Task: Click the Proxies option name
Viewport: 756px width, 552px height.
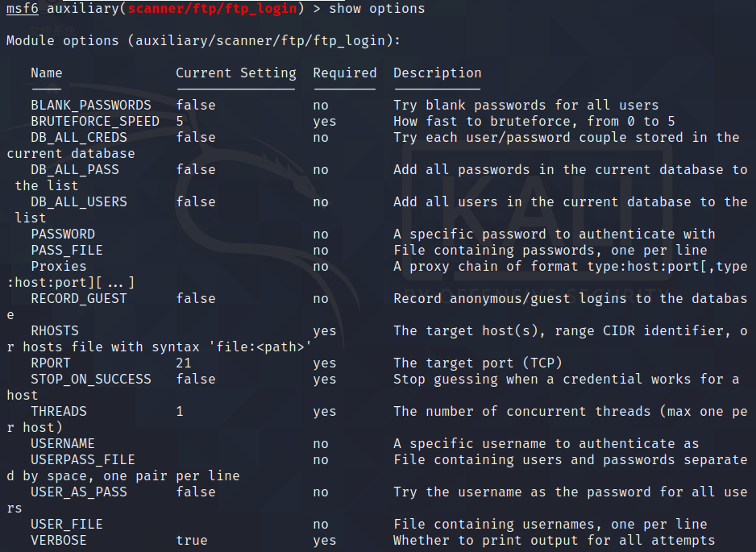Action: coord(59,266)
